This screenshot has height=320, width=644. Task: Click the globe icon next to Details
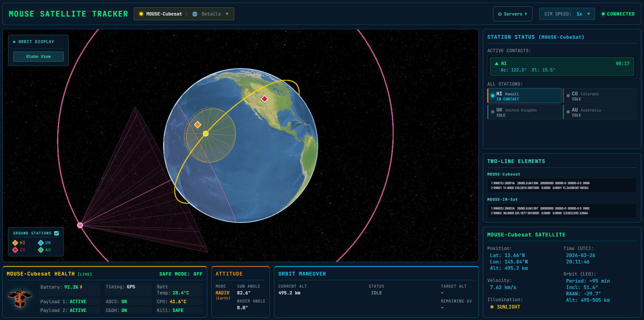[x=194, y=14]
